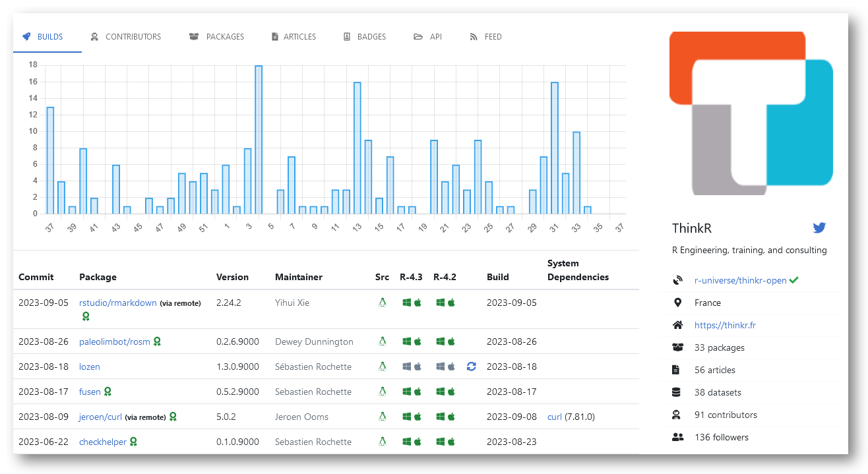Image resolution: width=868 pixels, height=474 pixels.
Task: Open the rstudio/rmarkdown package link
Action: pyautogui.click(x=117, y=303)
